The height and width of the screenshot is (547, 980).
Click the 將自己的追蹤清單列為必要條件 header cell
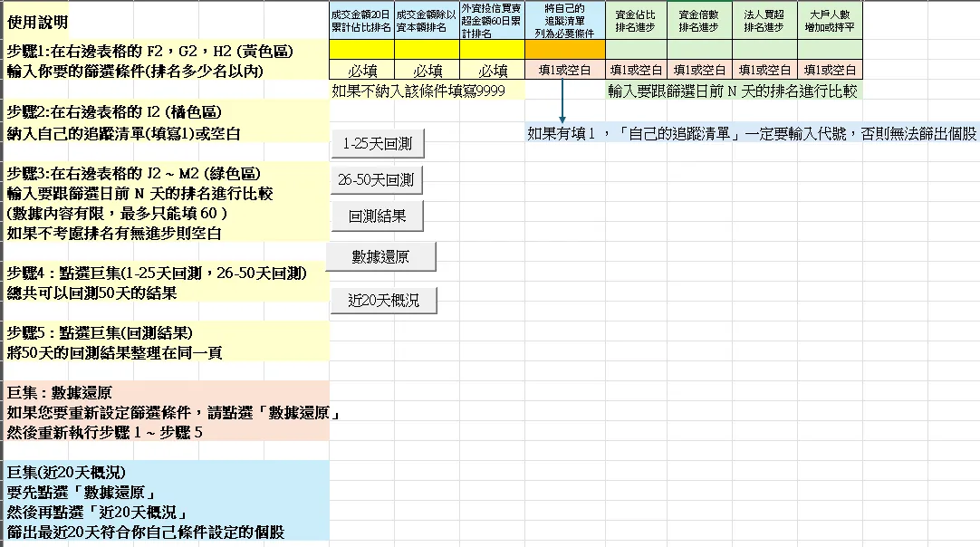(x=564, y=20)
